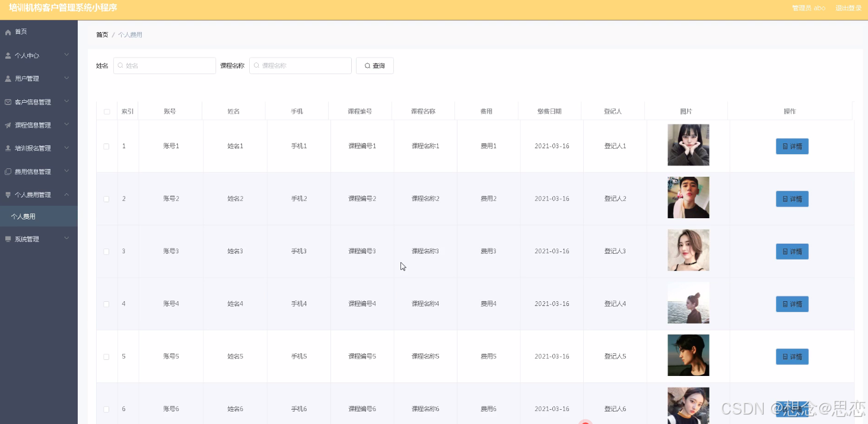This screenshot has height=424, width=868.
Task: Click the 费用信息管理 copy icon
Action: (8, 172)
